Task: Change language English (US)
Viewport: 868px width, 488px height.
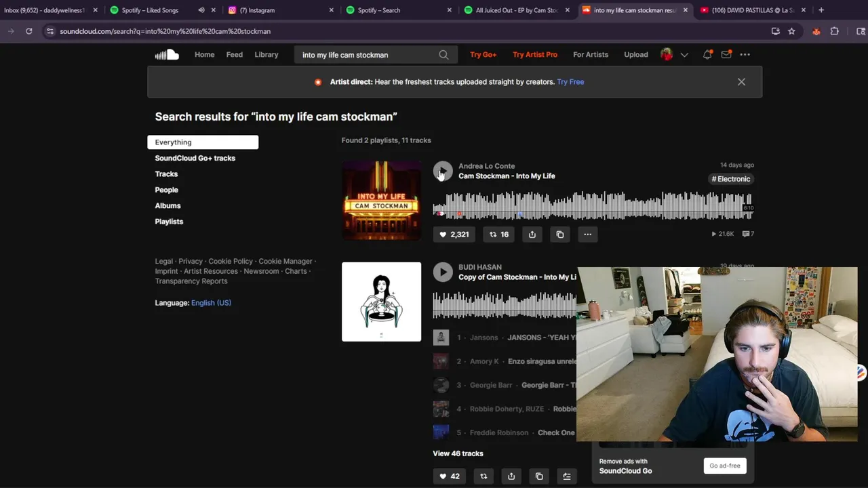Action: pyautogui.click(x=211, y=303)
